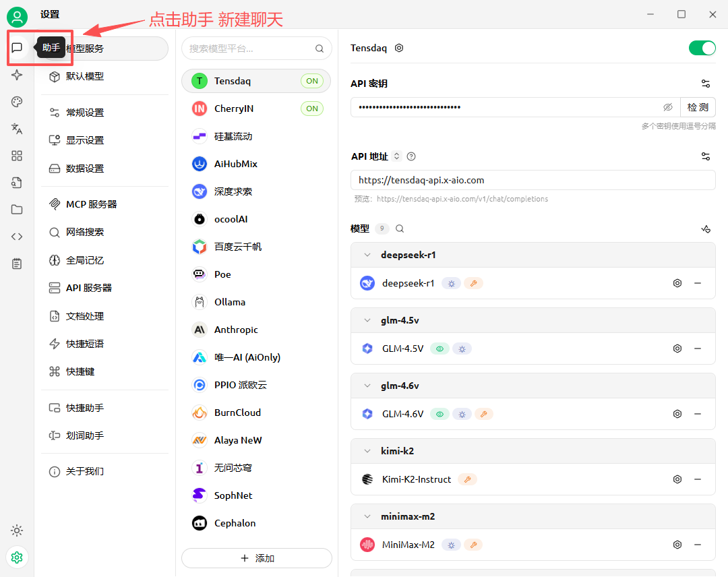Click the user avatar icon
The height and width of the screenshot is (577, 728).
[17, 17]
